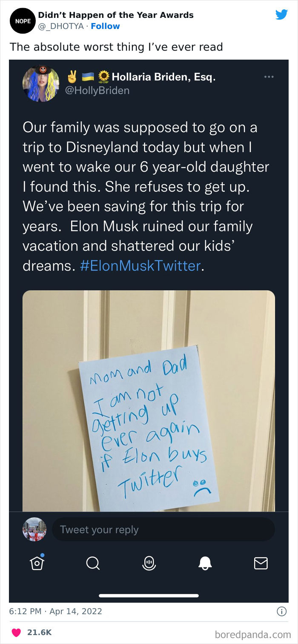Click the reply box user avatar

click(34, 529)
